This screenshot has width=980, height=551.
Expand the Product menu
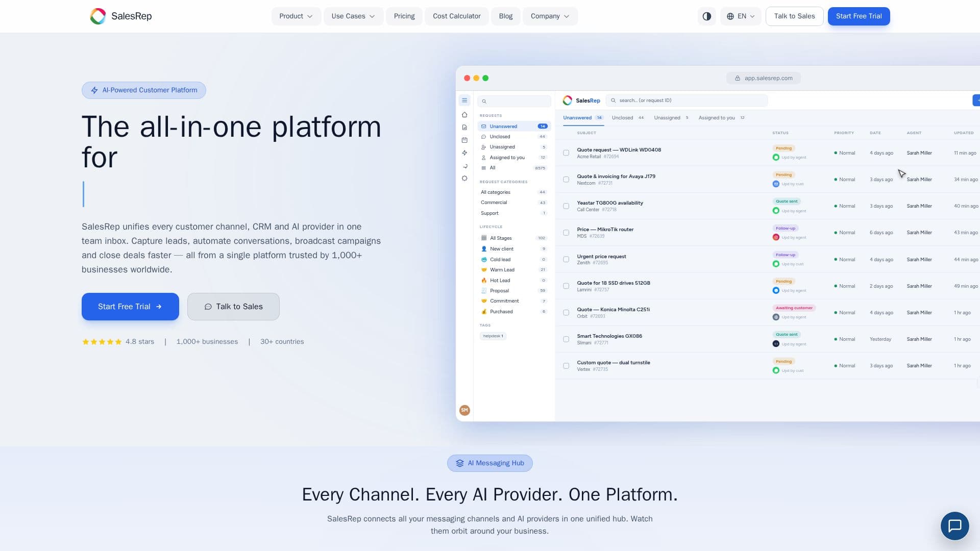[x=296, y=16]
